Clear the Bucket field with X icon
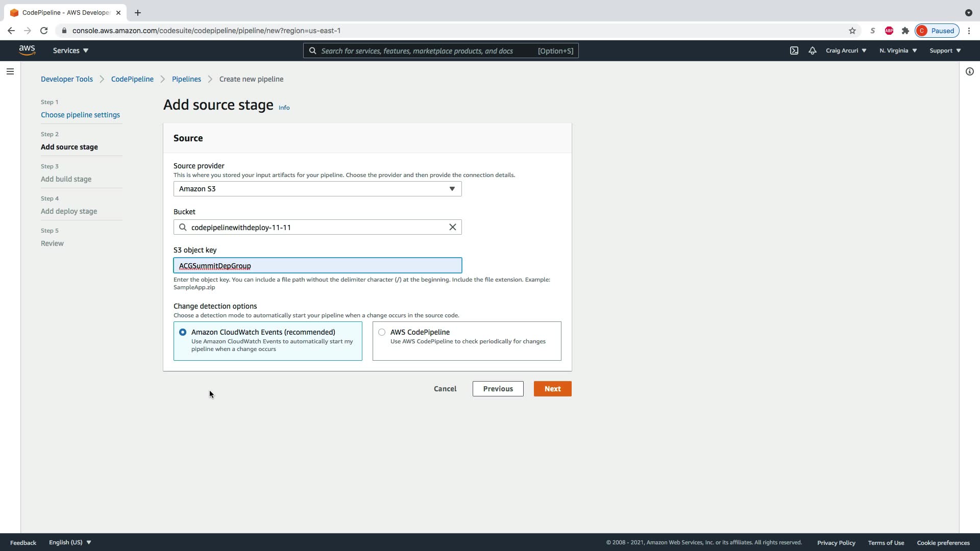980x551 pixels. (x=452, y=227)
